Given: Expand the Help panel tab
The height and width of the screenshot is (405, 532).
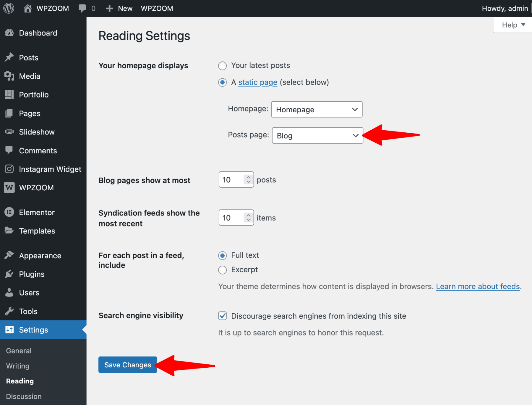Looking at the screenshot, I should (x=513, y=25).
